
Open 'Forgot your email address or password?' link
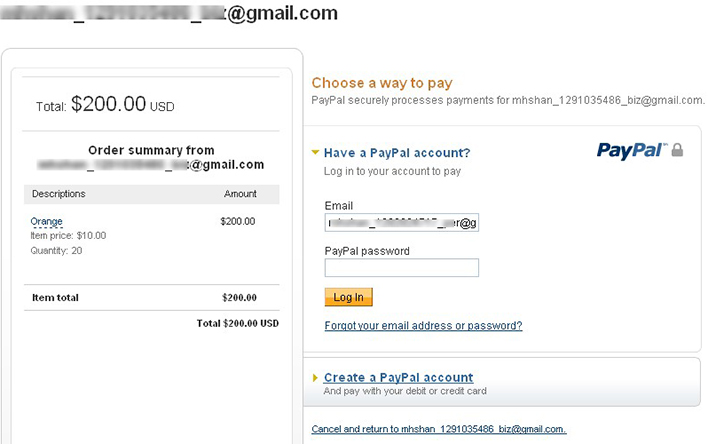423,325
